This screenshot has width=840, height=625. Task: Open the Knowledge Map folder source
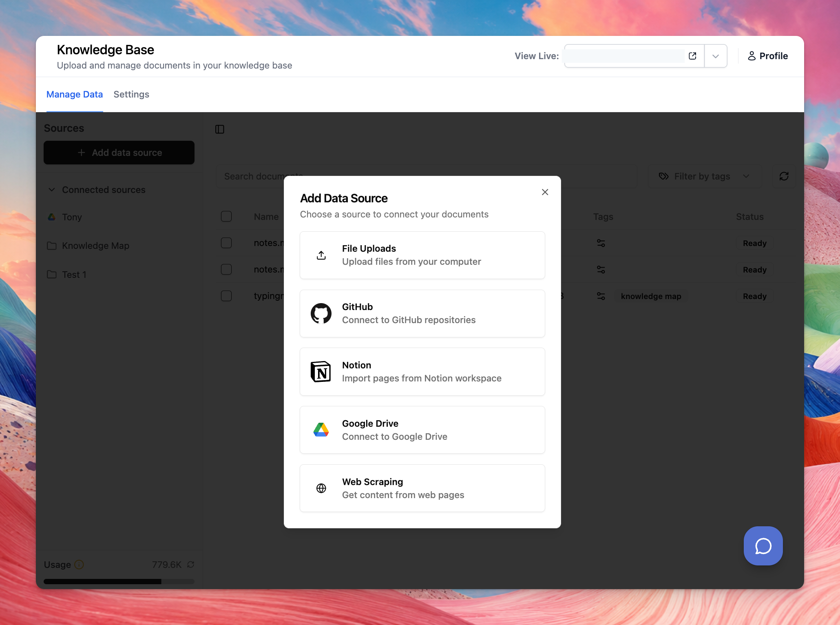(x=88, y=246)
